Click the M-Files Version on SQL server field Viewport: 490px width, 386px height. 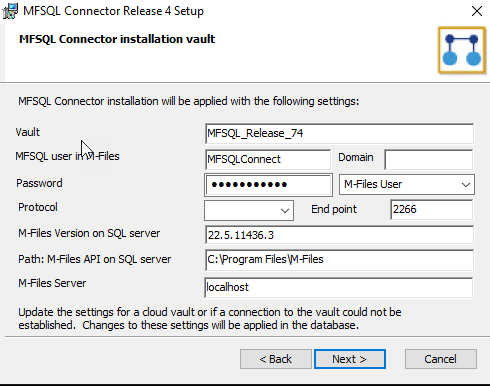pos(339,235)
